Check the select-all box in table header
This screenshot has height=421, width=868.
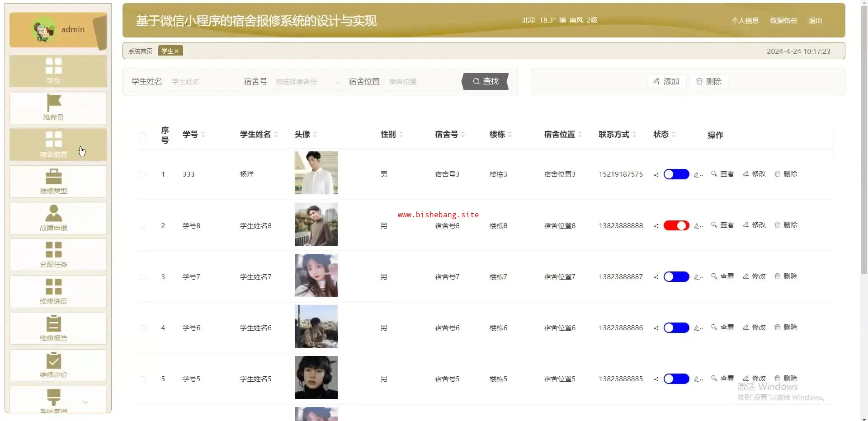click(x=142, y=135)
